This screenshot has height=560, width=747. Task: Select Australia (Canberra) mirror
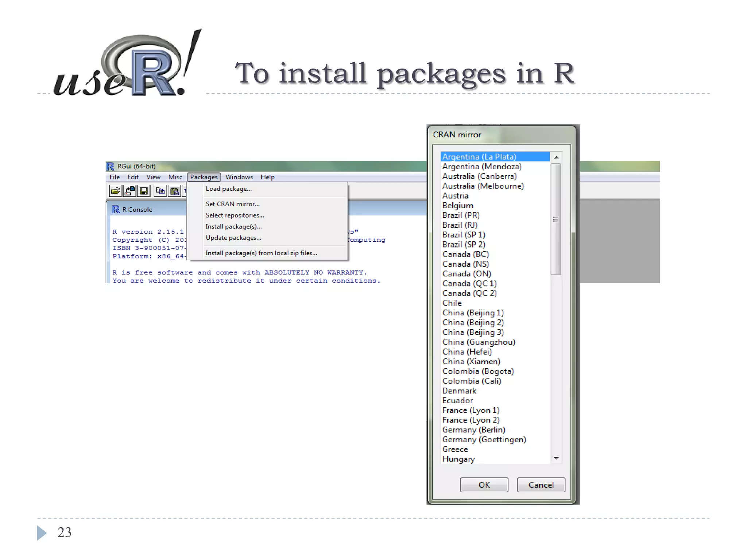pos(495,176)
